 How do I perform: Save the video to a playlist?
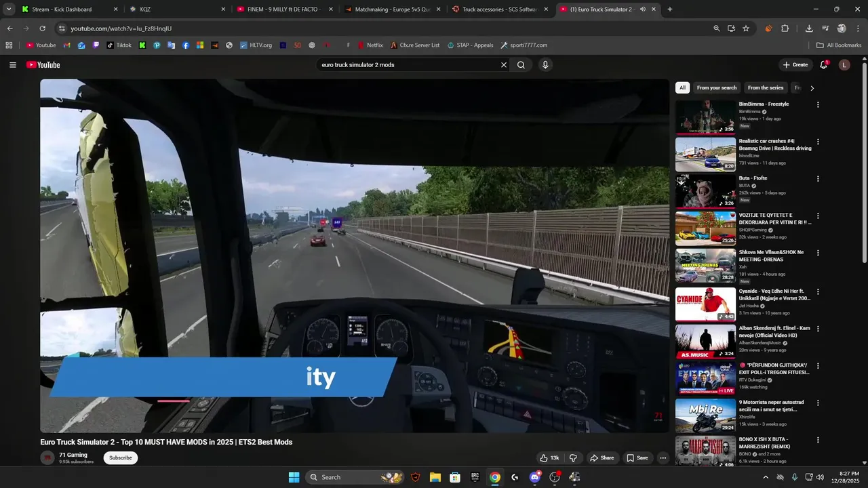click(637, 457)
